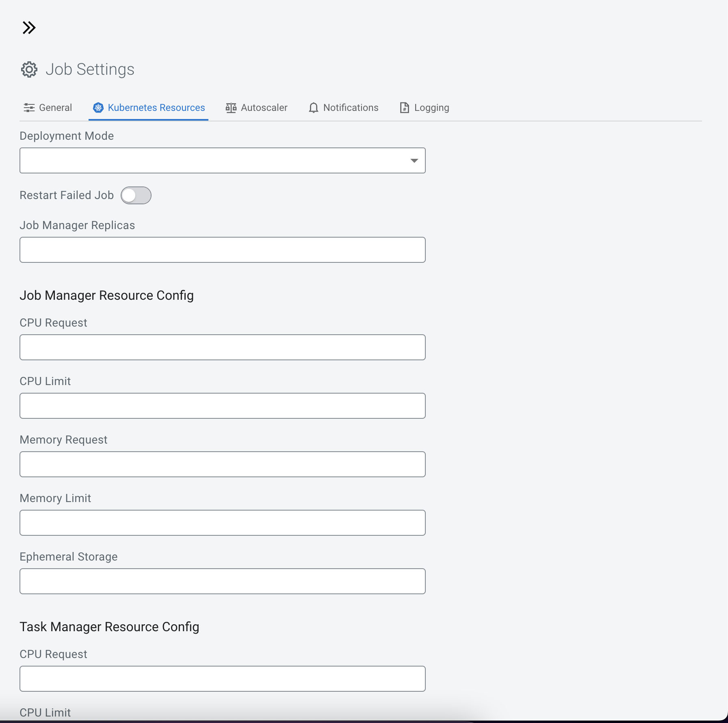Image resolution: width=728 pixels, height=723 pixels.
Task: Click the General tab sliders icon
Action: [29, 108]
